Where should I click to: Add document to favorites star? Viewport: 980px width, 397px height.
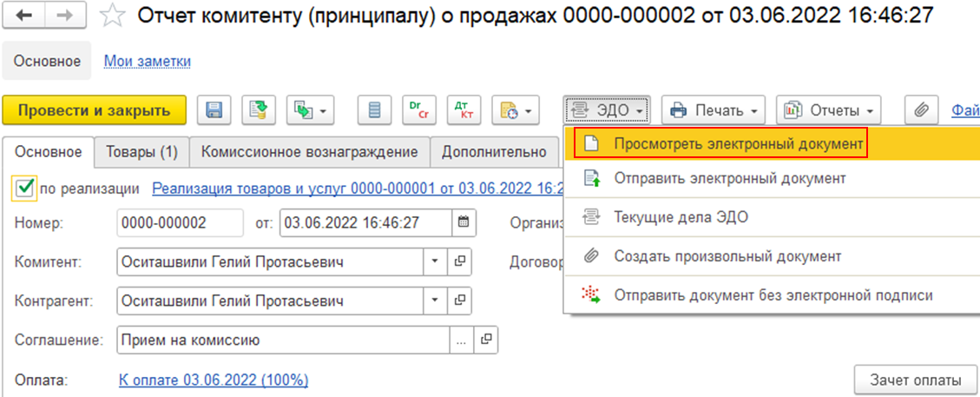click(110, 16)
